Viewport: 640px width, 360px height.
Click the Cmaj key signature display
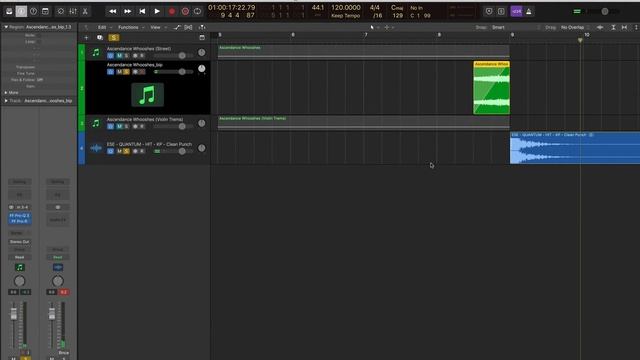(397, 8)
